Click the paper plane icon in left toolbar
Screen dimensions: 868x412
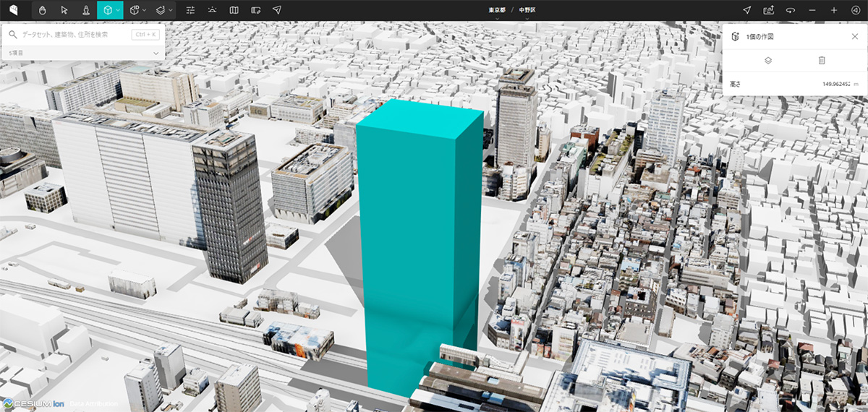[x=277, y=10]
